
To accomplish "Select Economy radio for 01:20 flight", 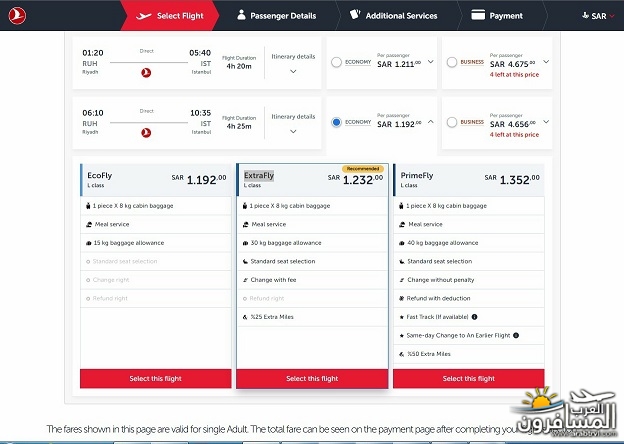I will pos(336,62).
